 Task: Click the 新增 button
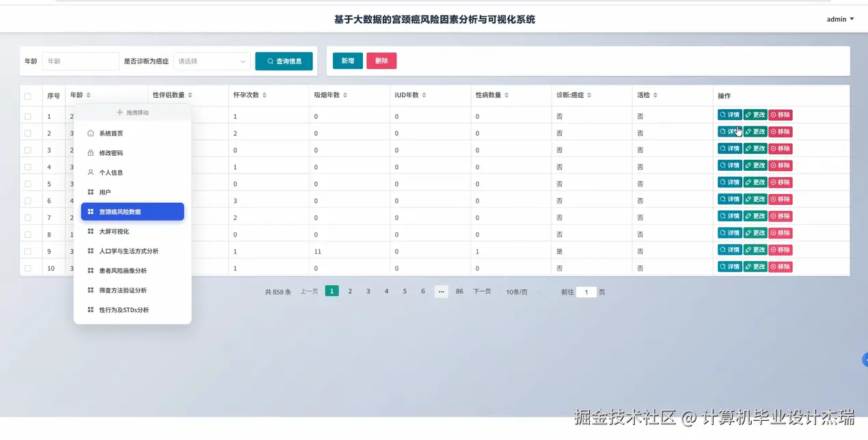click(348, 61)
